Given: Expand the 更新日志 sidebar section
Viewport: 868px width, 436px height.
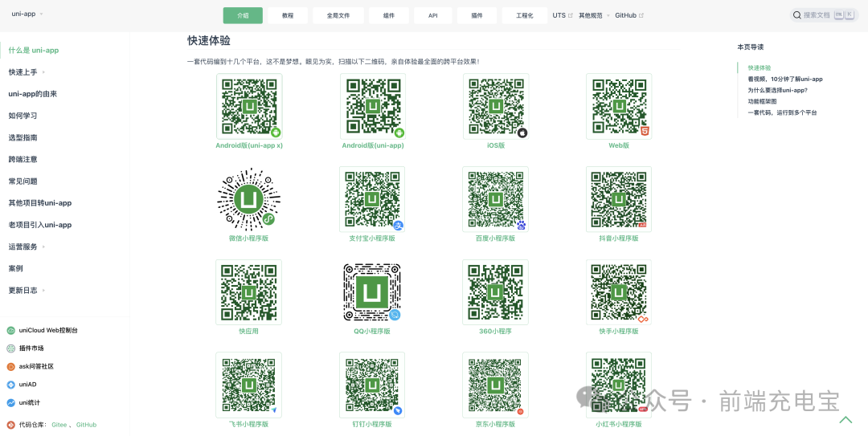Looking at the screenshot, I should pos(27,291).
